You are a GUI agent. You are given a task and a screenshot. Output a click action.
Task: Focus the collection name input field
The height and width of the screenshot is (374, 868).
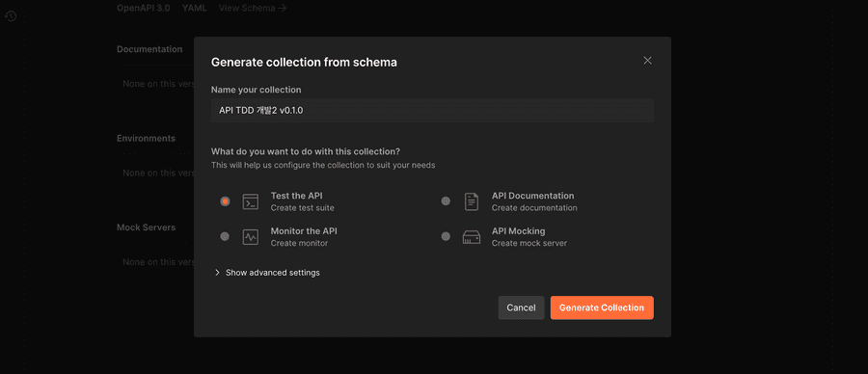click(x=432, y=111)
